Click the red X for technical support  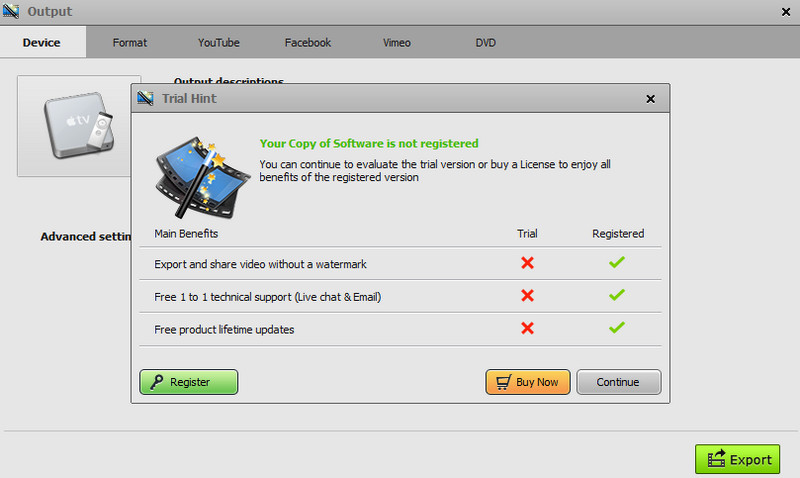point(527,296)
